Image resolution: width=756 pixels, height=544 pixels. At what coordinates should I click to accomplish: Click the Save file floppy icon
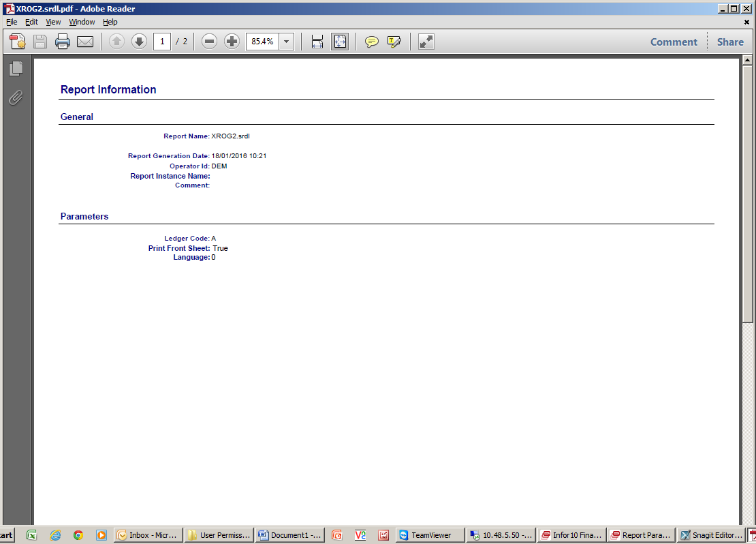[40, 42]
